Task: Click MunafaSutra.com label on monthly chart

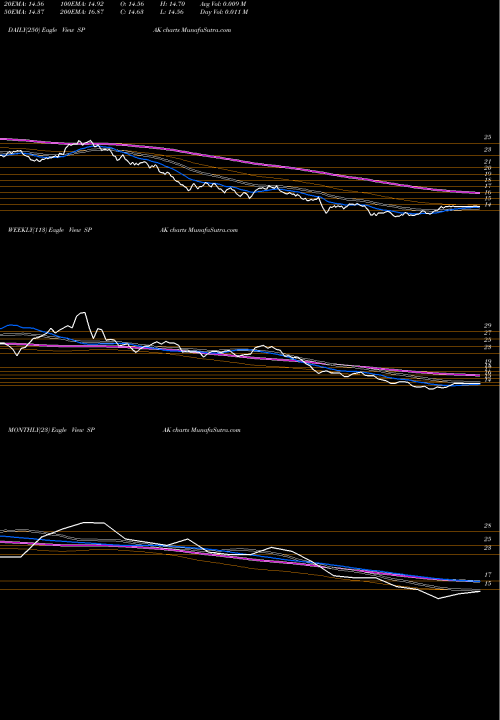Action: click(x=216, y=430)
